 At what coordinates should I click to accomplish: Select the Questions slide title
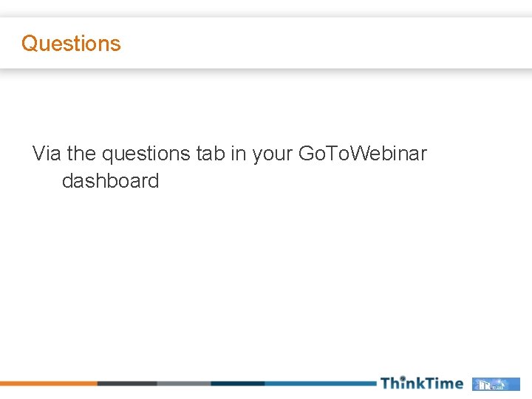(71, 44)
